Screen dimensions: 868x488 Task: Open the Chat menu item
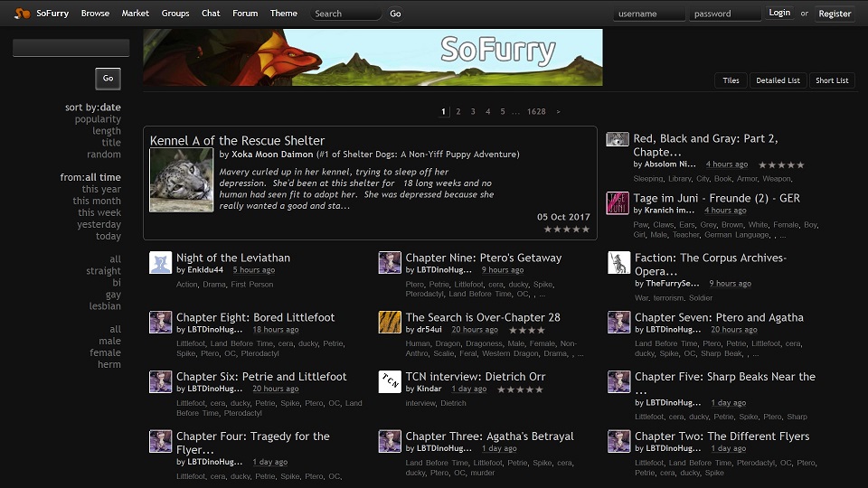[211, 14]
